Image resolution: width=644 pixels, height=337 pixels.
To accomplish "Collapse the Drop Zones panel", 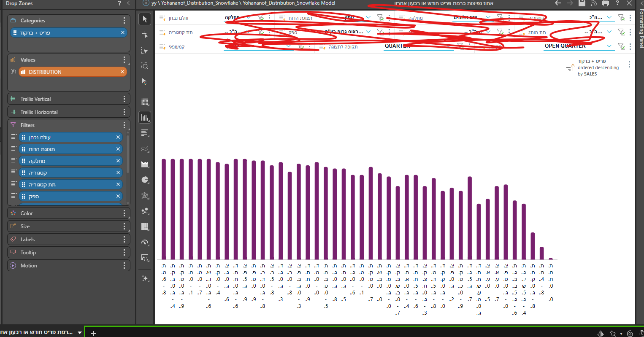I will [129, 3].
